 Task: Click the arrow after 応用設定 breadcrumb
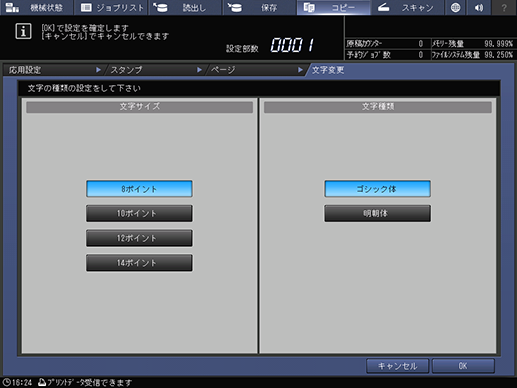click(98, 70)
